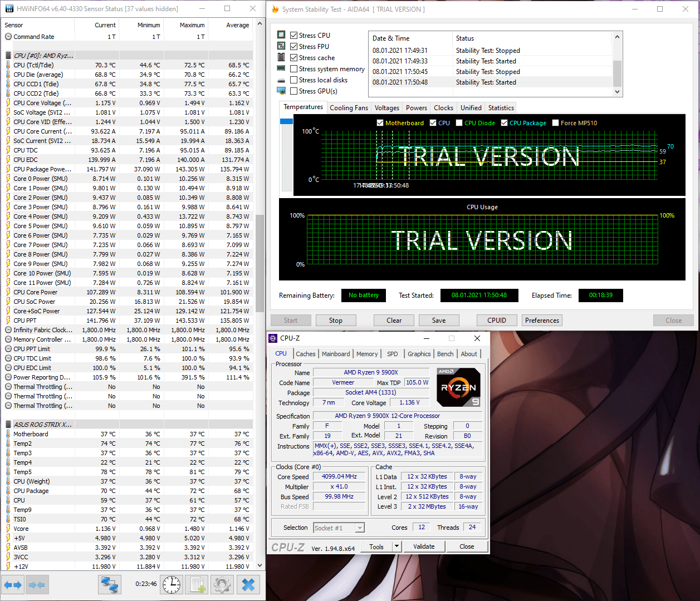Click the AIDA64 flame icon in title bar
The image size is (700, 601).
275,9
